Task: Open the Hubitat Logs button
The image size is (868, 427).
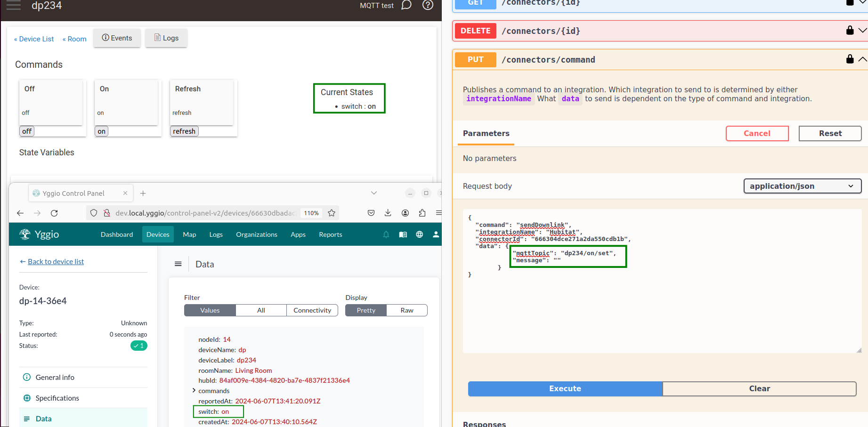Action: [x=166, y=38]
